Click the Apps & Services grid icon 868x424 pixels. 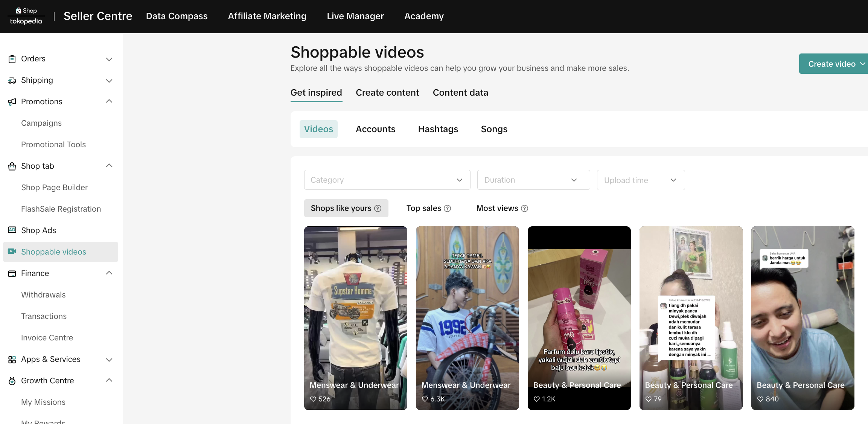12,360
